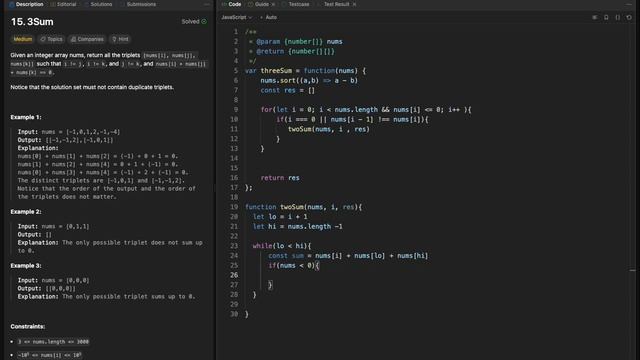
Task: Click the 'const res = []' line
Action: tap(288, 90)
